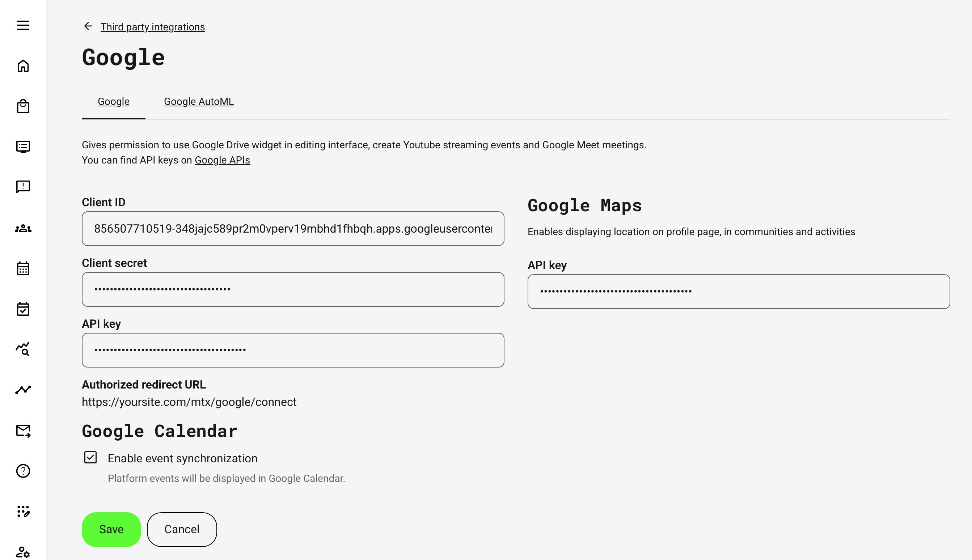The height and width of the screenshot is (560, 972).
Task: Open the scheduled events section
Action: pos(23,309)
